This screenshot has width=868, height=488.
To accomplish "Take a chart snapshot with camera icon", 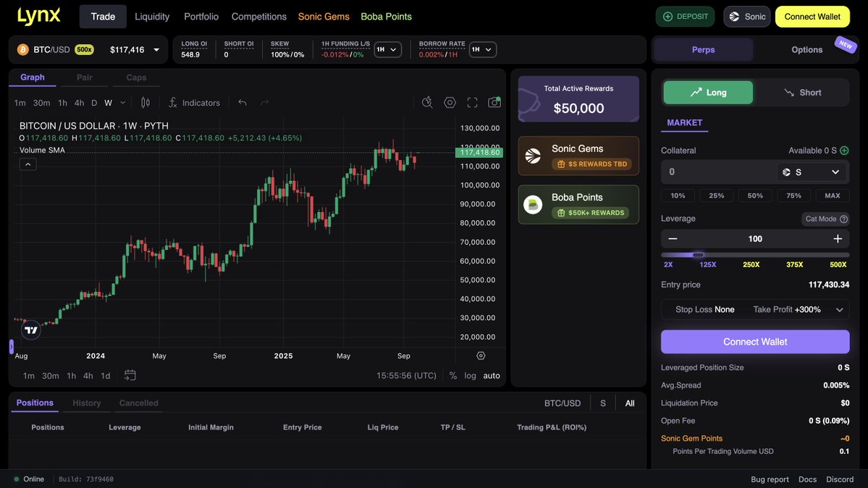I will [494, 103].
